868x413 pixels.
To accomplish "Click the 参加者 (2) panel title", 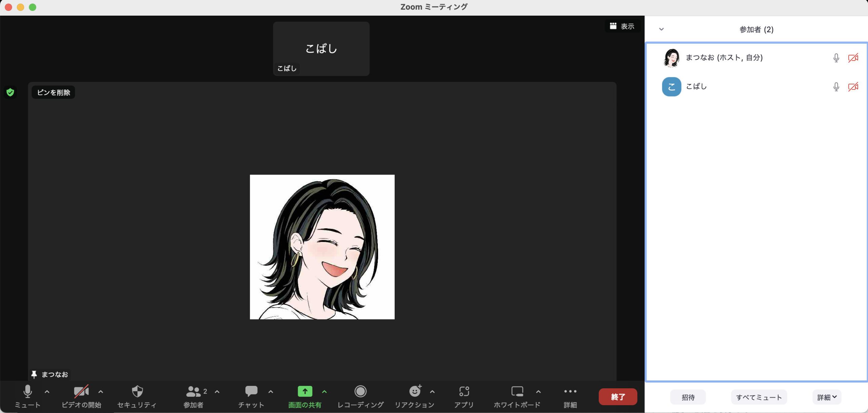I will 756,29.
